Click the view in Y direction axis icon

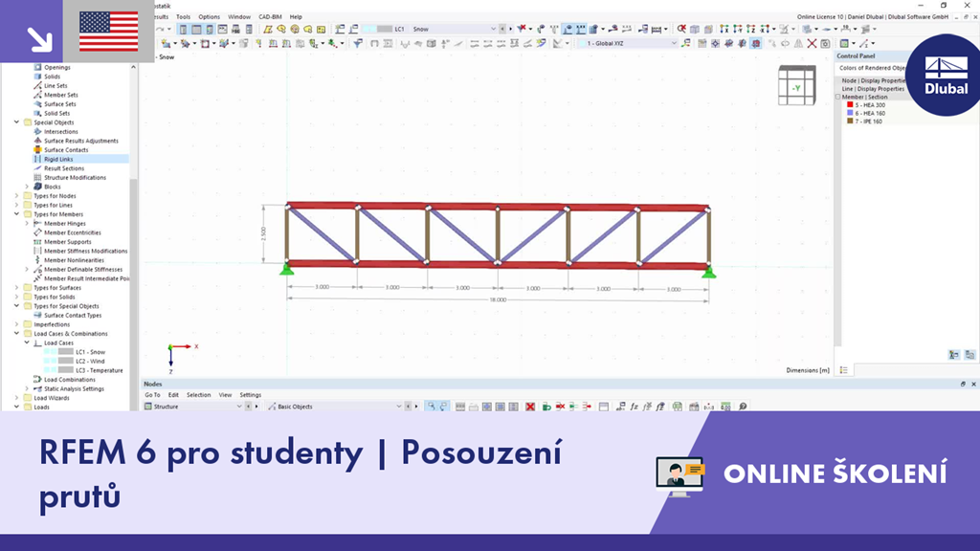click(738, 29)
